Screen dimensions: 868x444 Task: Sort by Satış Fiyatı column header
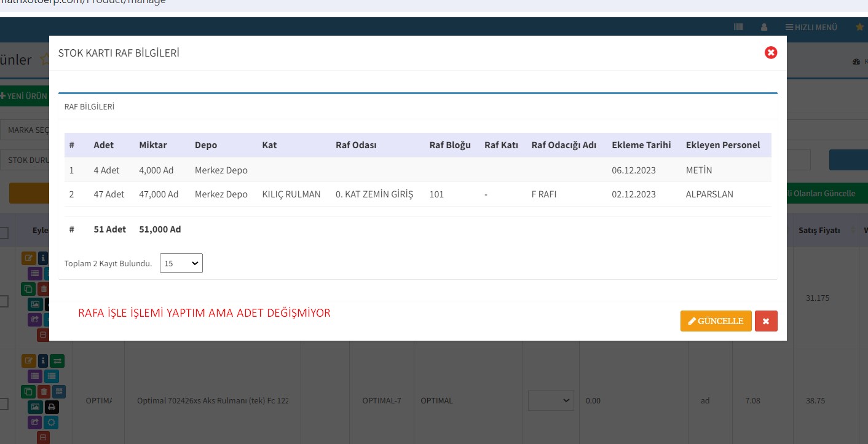coord(819,230)
